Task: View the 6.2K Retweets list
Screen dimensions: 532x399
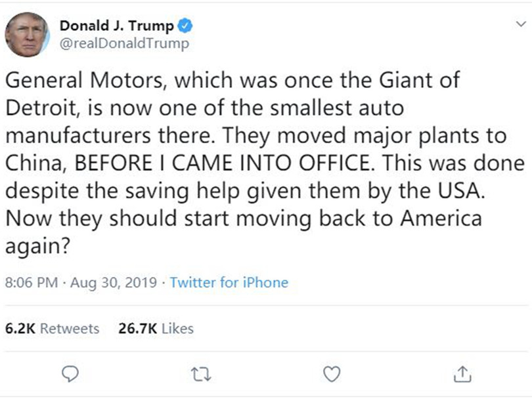Action: tap(51, 329)
